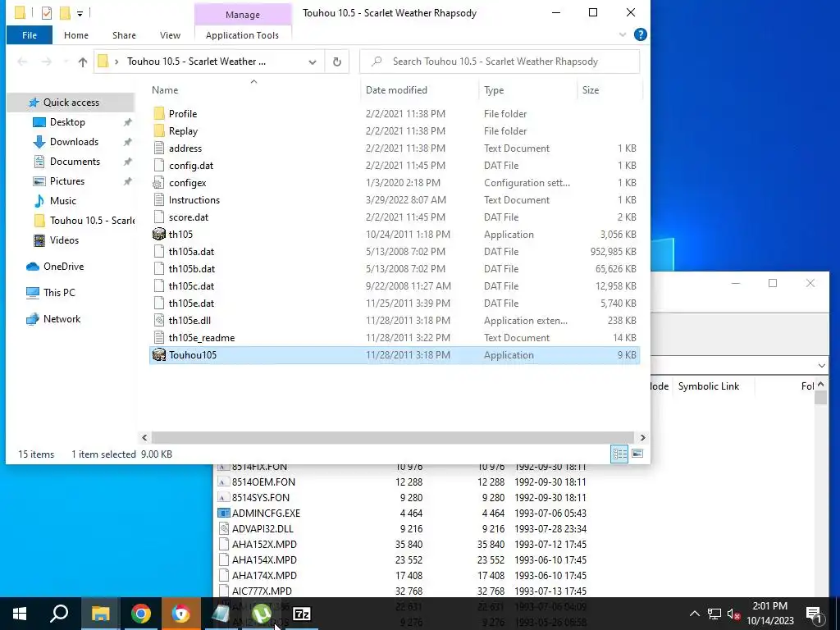Select Network in the sidebar
The image size is (840, 630).
[x=62, y=319]
